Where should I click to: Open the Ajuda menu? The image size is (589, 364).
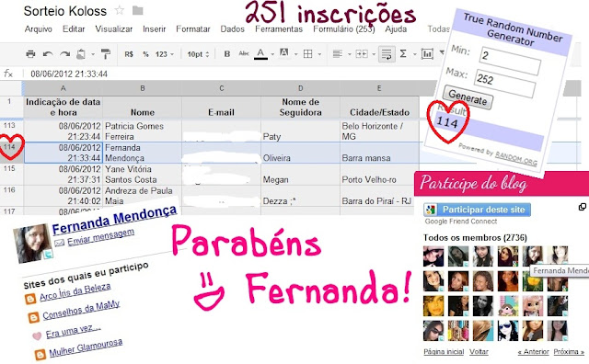click(x=396, y=28)
